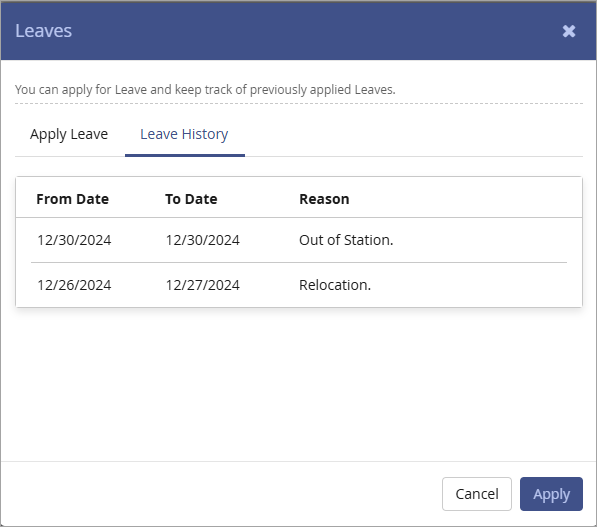Viewport: 597px width, 527px height.
Task: Click the leave history table header row
Action: pyautogui.click(x=299, y=198)
